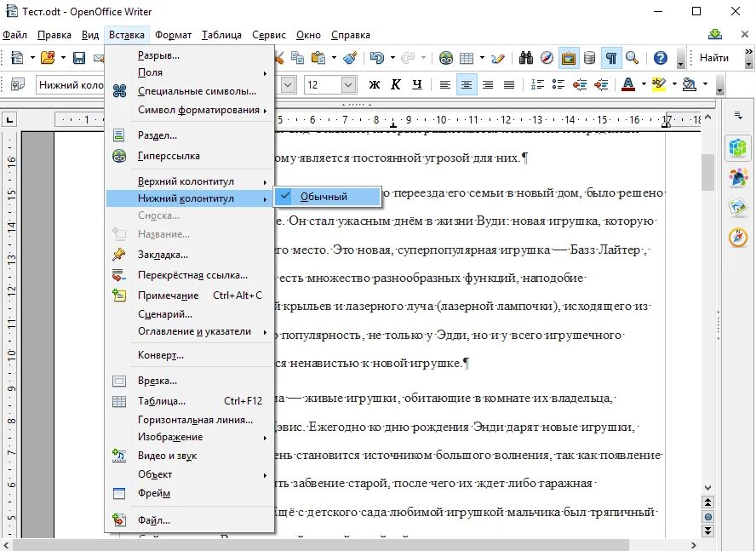
Task: Click the Open folder icon
Action: tap(48, 58)
